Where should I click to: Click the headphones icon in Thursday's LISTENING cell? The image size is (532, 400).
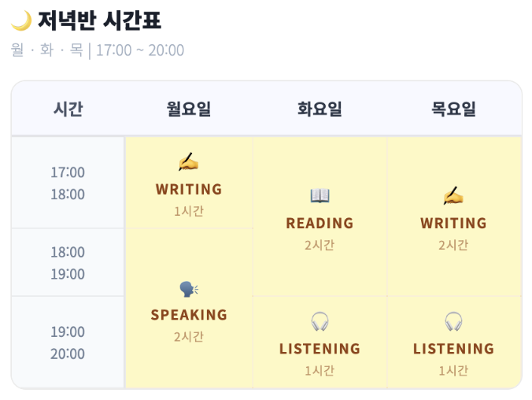(453, 321)
